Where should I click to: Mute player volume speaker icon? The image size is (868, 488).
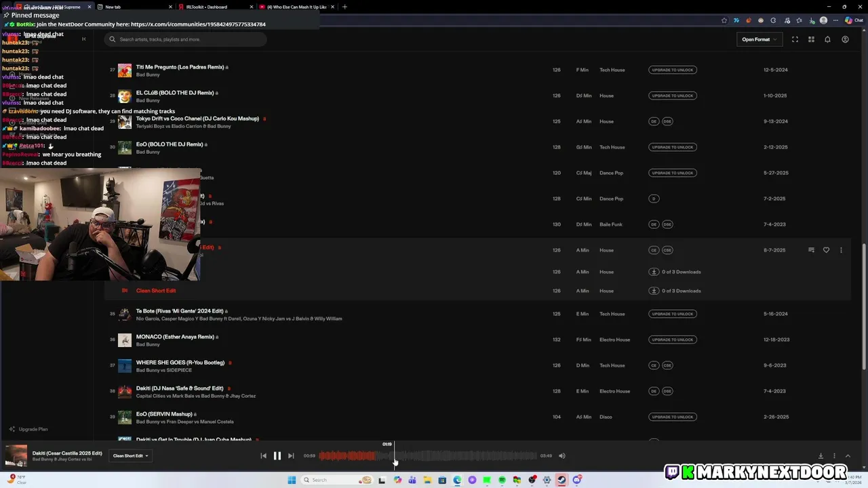(561, 455)
